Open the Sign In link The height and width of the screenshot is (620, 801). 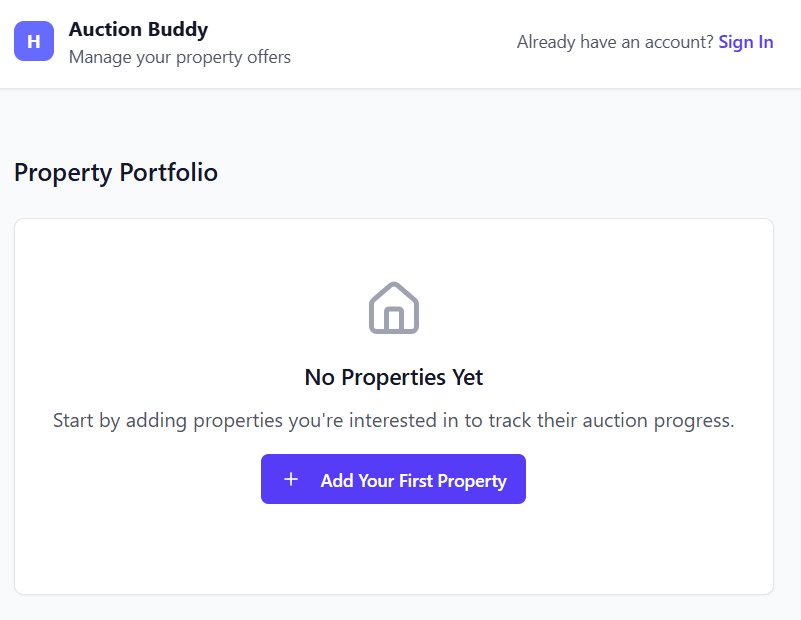(745, 41)
